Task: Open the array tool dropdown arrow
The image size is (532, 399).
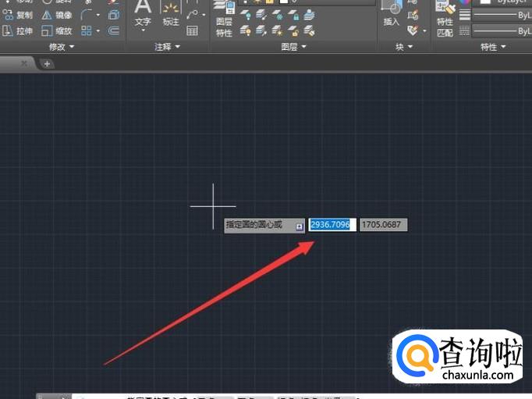Action: 98,31
